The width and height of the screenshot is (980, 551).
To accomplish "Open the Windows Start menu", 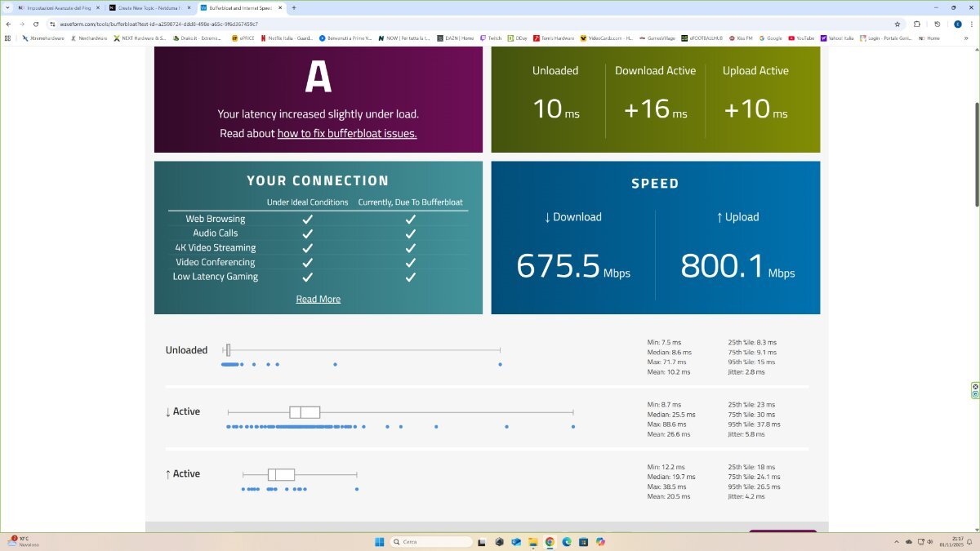I will pos(379,542).
